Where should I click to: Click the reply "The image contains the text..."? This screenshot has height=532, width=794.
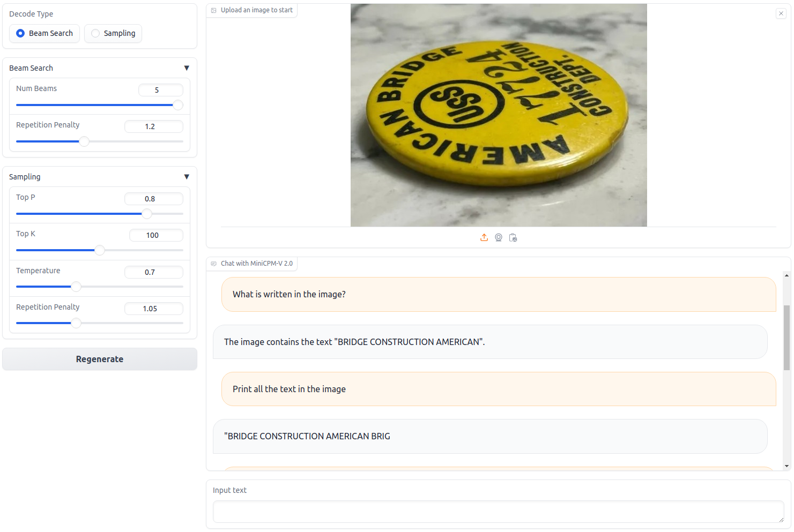(x=490, y=342)
